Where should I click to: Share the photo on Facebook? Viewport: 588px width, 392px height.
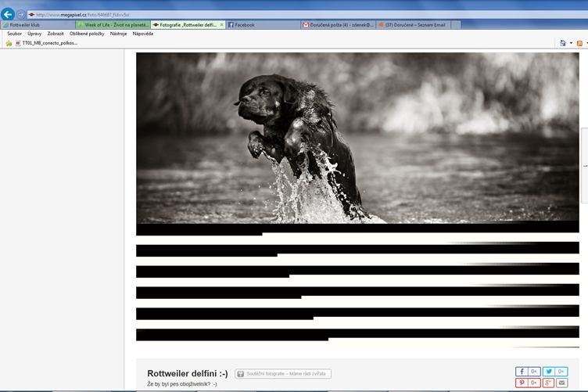pyautogui.click(x=522, y=372)
